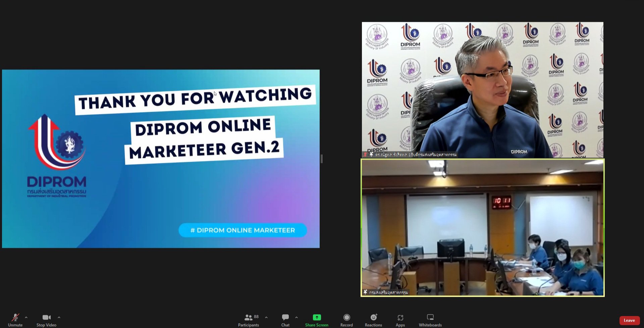The image size is (644, 328).
Task: Click muted mic icon on speaker tile
Action: [365, 155]
